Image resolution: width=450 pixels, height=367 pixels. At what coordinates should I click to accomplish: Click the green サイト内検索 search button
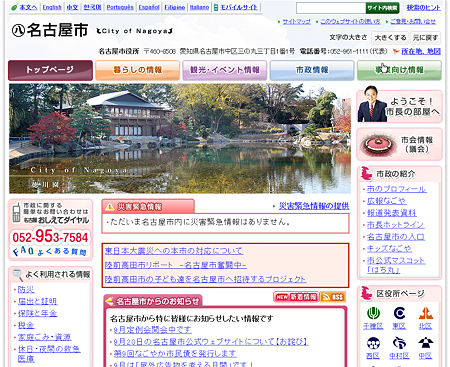(382, 8)
